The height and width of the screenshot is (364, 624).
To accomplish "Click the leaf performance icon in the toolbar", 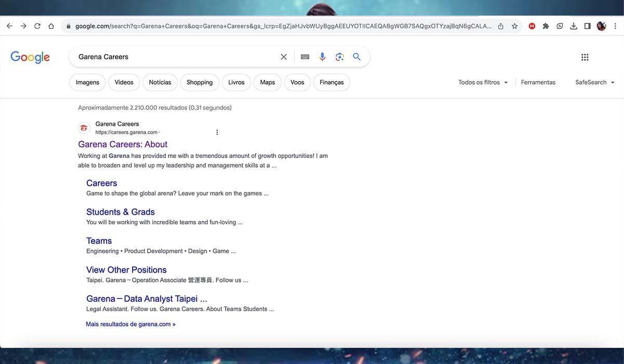I will pyautogui.click(x=560, y=26).
